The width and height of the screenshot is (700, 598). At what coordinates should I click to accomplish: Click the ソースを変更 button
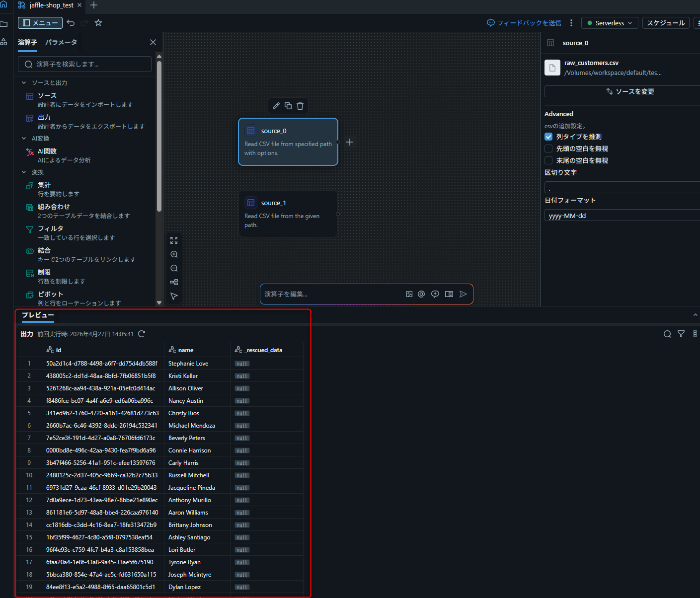622,91
